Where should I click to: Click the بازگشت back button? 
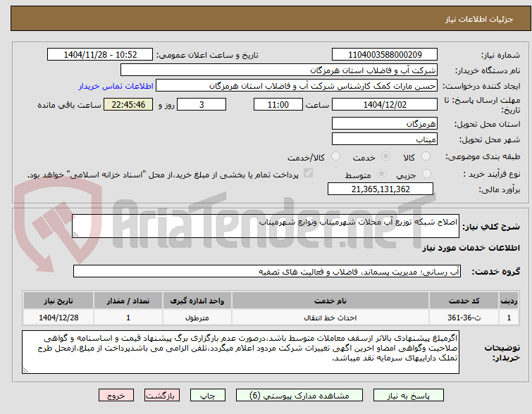click(162, 396)
